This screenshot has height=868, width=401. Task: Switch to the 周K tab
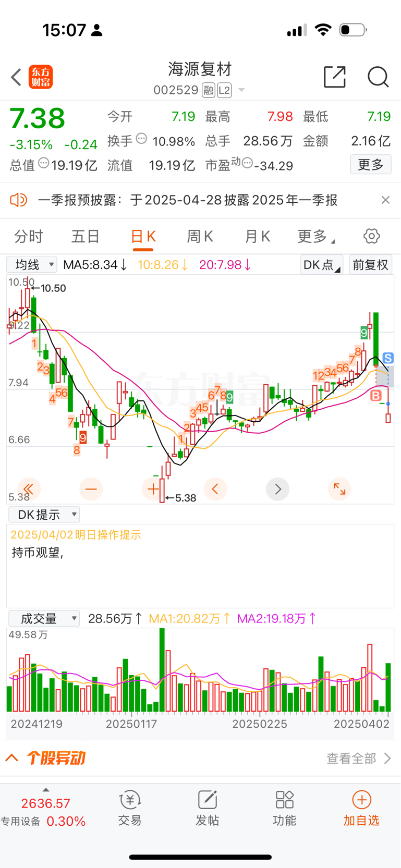click(x=200, y=237)
